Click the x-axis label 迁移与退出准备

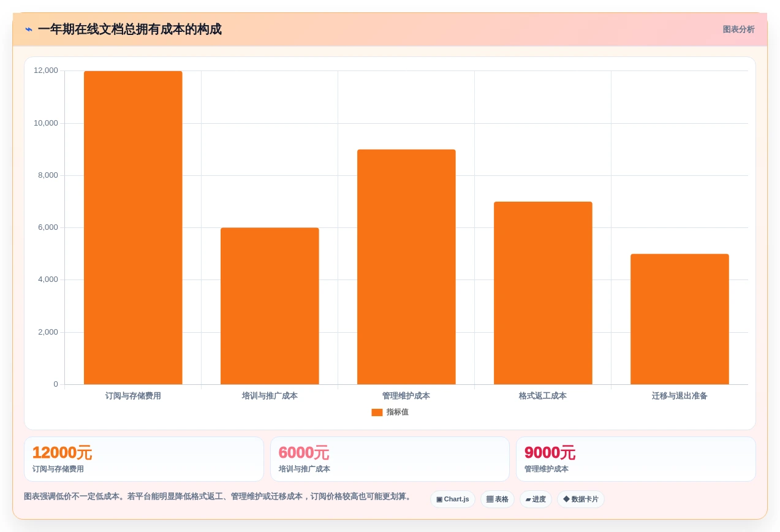coord(680,396)
